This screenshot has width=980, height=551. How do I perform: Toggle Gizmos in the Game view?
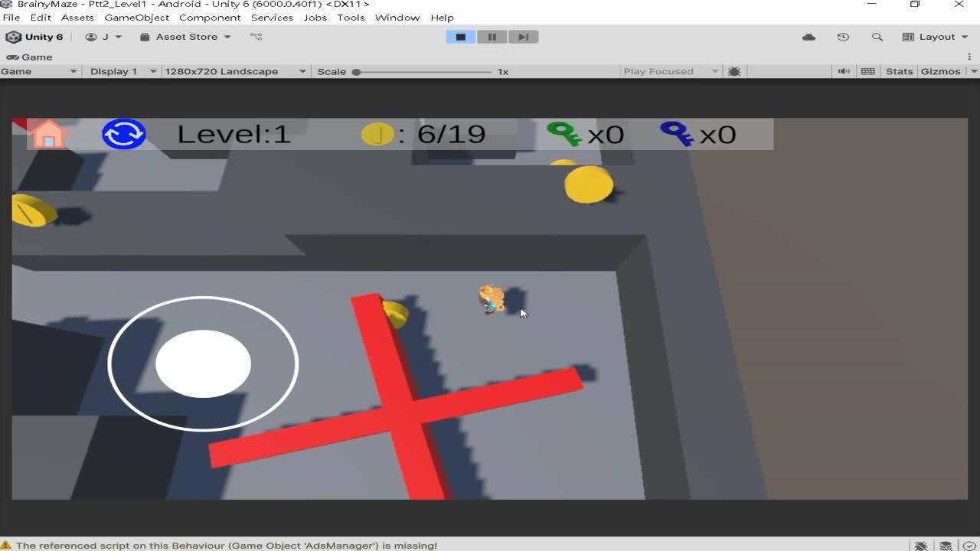(940, 71)
